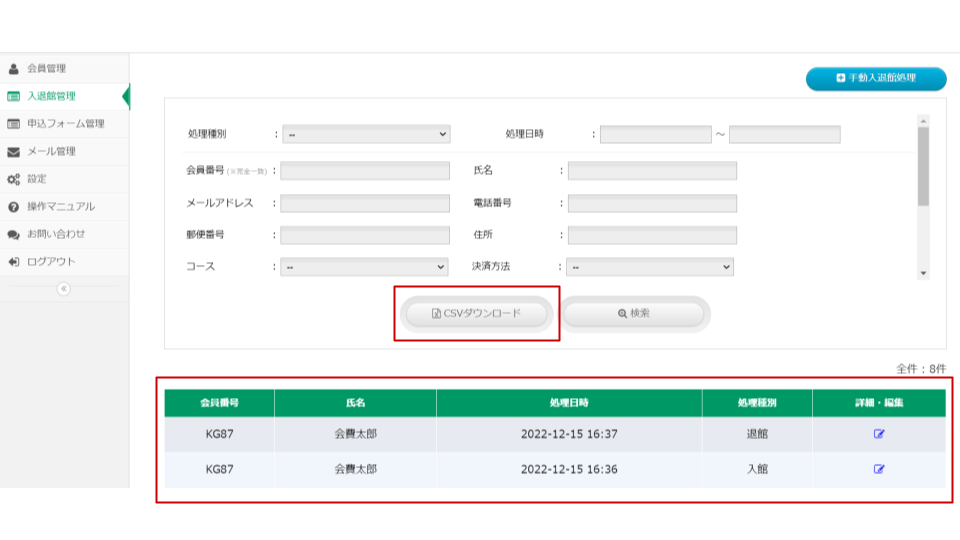Click the 処理日時 start date field
The height and width of the screenshot is (540, 960).
click(656, 134)
